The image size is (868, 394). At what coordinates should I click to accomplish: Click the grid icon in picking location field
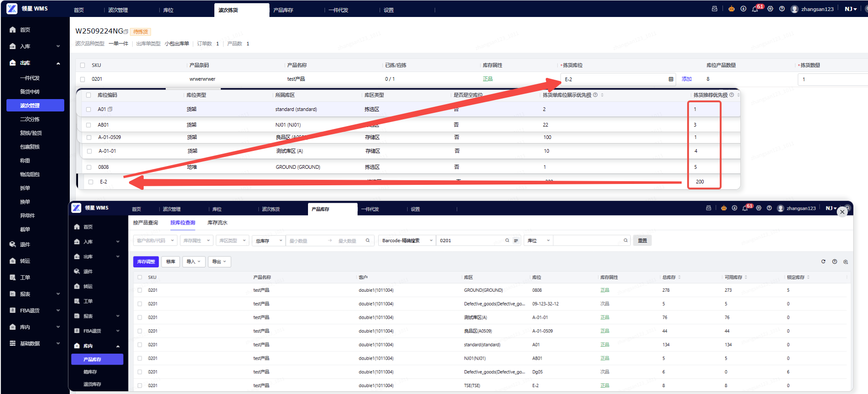coord(671,79)
